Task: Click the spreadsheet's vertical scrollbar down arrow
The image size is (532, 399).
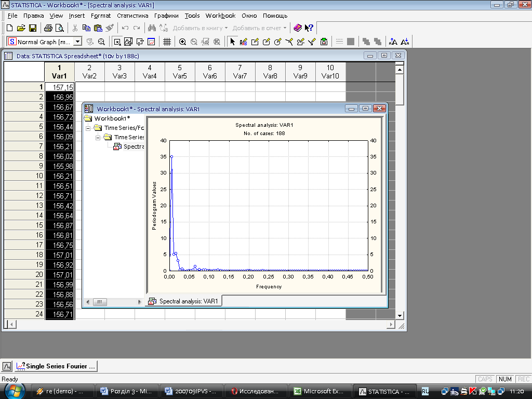Action: [x=400, y=315]
